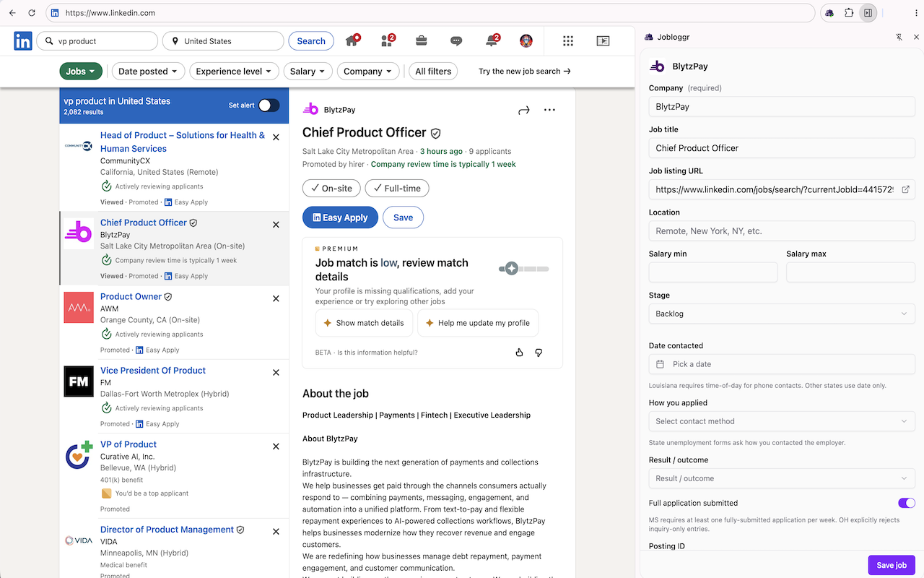Open the job's more options menu
924x578 pixels.
(x=550, y=110)
